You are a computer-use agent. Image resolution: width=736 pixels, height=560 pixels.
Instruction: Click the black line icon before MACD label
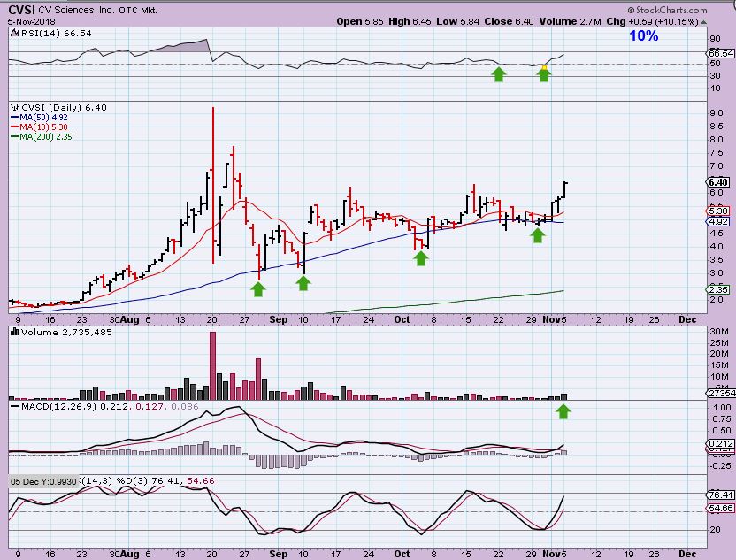point(14,406)
